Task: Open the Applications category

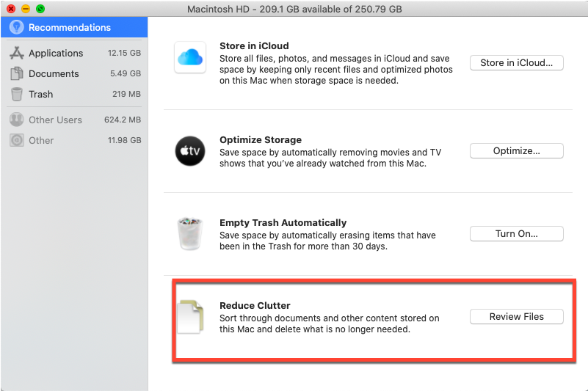Action: click(74, 53)
